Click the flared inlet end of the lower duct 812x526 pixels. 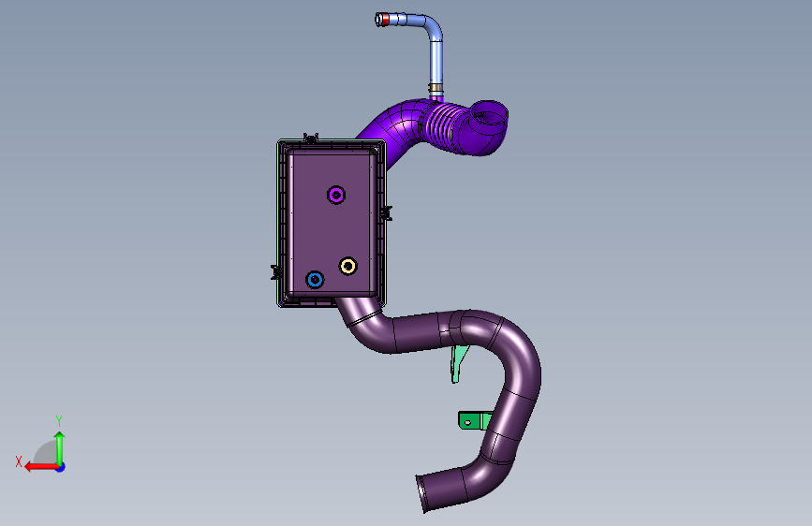tap(422, 494)
